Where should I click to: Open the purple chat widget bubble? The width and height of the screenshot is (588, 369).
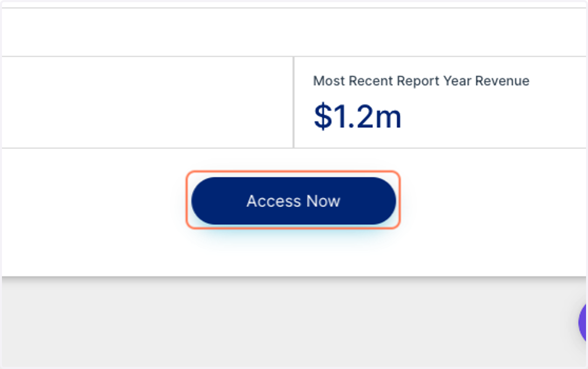pos(583,323)
